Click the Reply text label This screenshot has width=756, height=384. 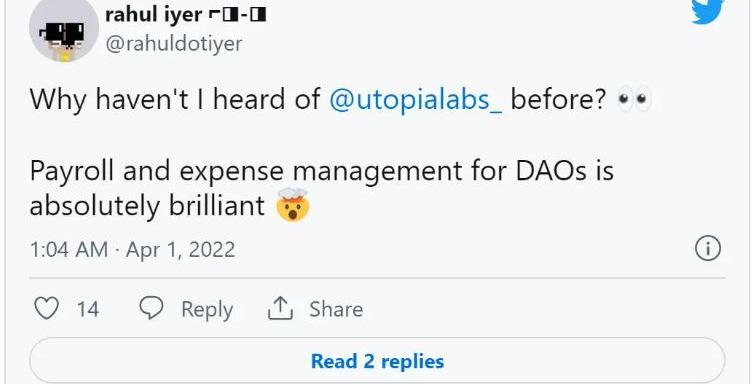207,309
